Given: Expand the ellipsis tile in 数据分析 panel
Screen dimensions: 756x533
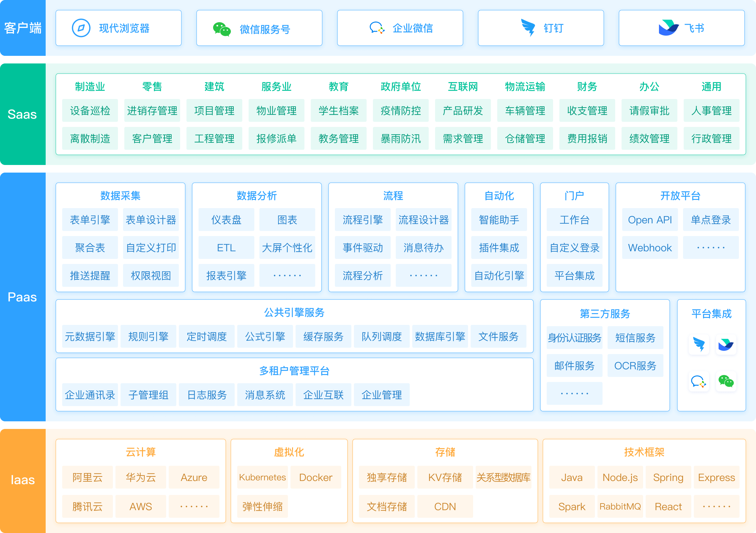Looking at the screenshot, I should tap(287, 275).
